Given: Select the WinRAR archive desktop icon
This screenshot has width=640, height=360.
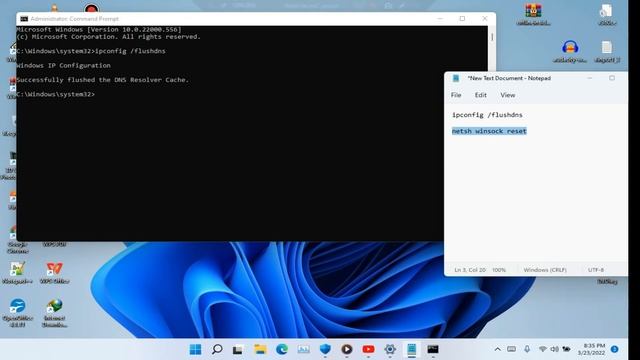Looking at the screenshot, I should tap(533, 14).
